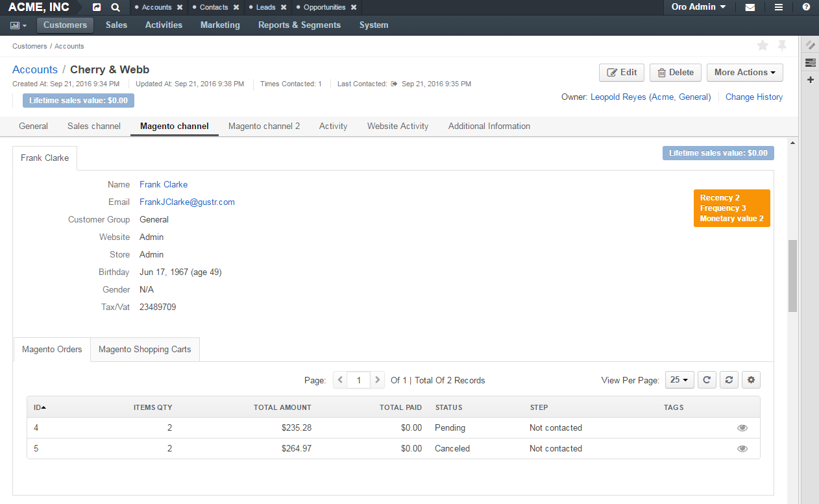Sort by Status column header
The width and height of the screenshot is (819, 504).
448,407
